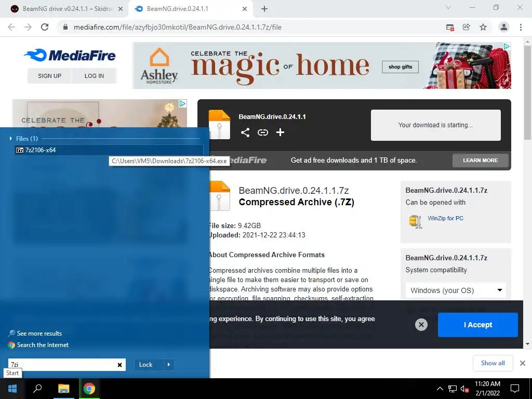Screen dimensions: 532x399
Task: Click the tab search chevron
Action: click(x=448, y=7)
